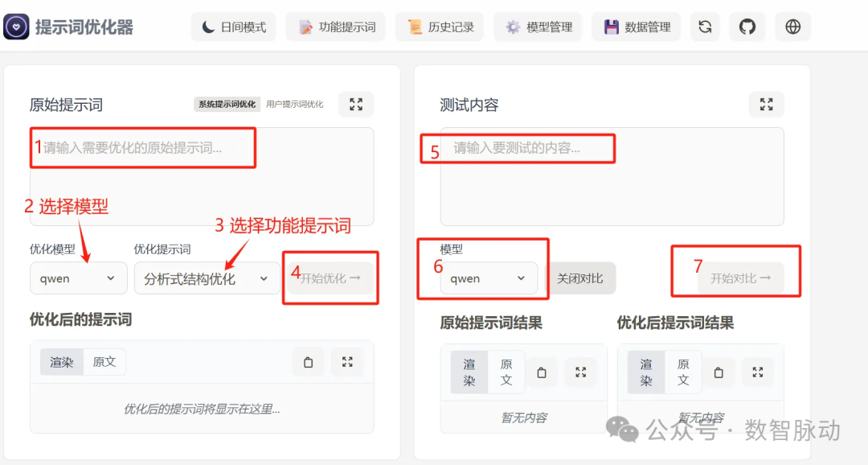The height and width of the screenshot is (465, 868).
Task: Open 功能提示词 management
Action: pyautogui.click(x=337, y=27)
